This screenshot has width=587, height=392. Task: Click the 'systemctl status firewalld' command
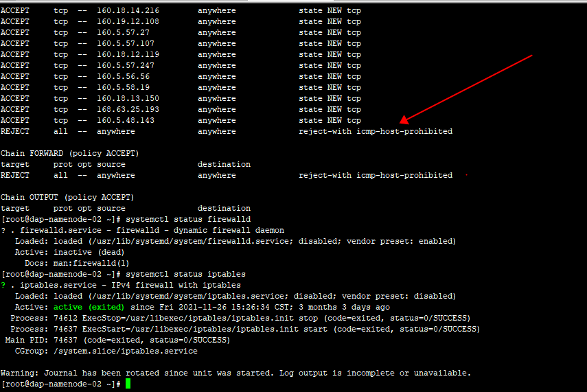click(x=188, y=219)
